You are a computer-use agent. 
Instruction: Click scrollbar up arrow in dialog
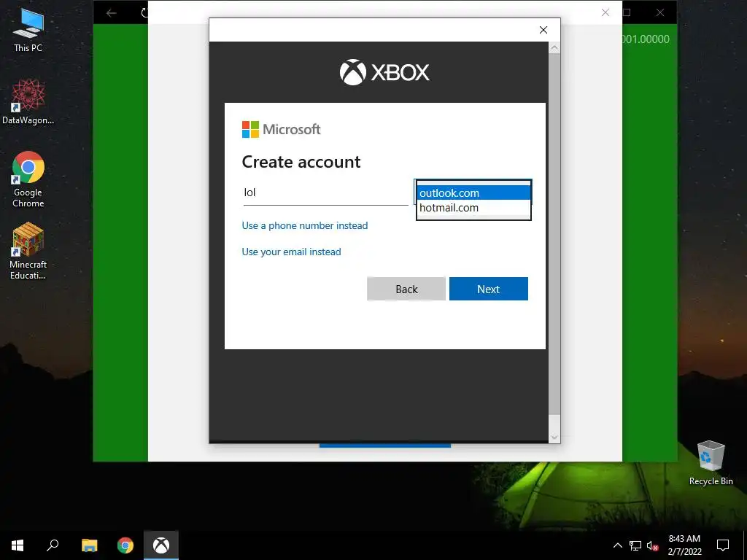pos(554,47)
